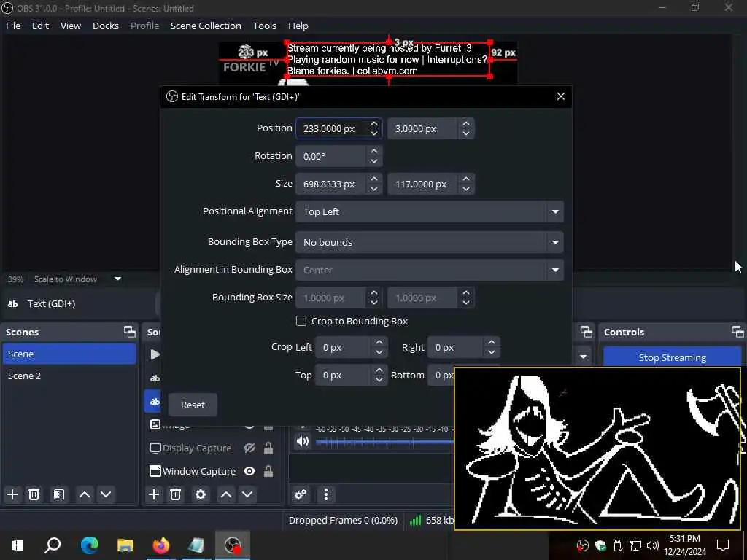Move scene up in Scenes dock

pyautogui.click(x=85, y=494)
